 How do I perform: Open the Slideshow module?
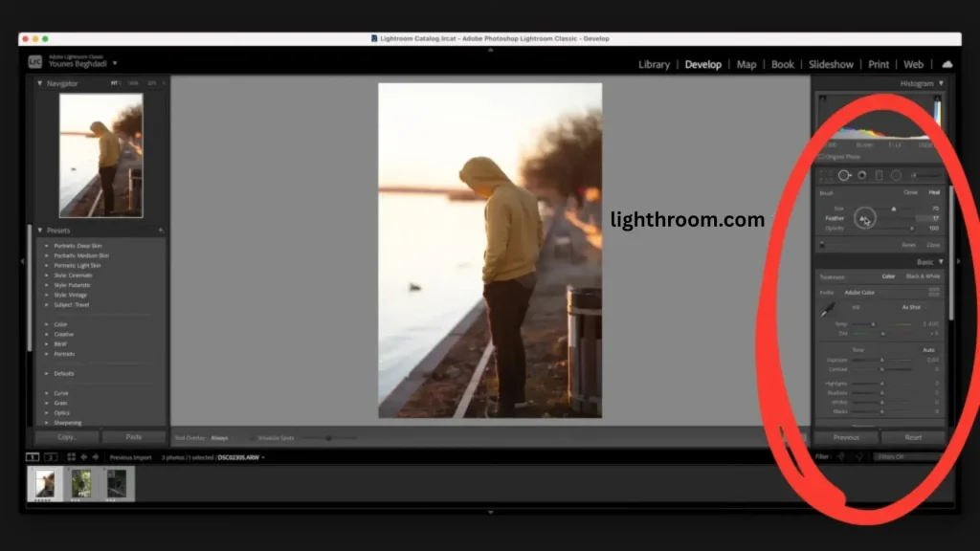click(x=831, y=64)
